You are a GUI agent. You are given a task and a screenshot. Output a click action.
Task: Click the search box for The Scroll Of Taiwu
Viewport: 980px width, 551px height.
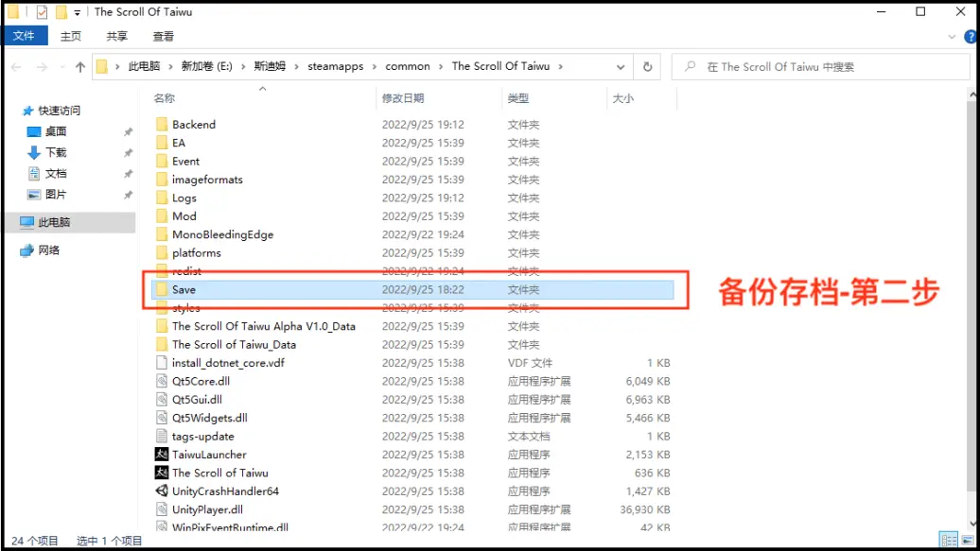tap(820, 67)
